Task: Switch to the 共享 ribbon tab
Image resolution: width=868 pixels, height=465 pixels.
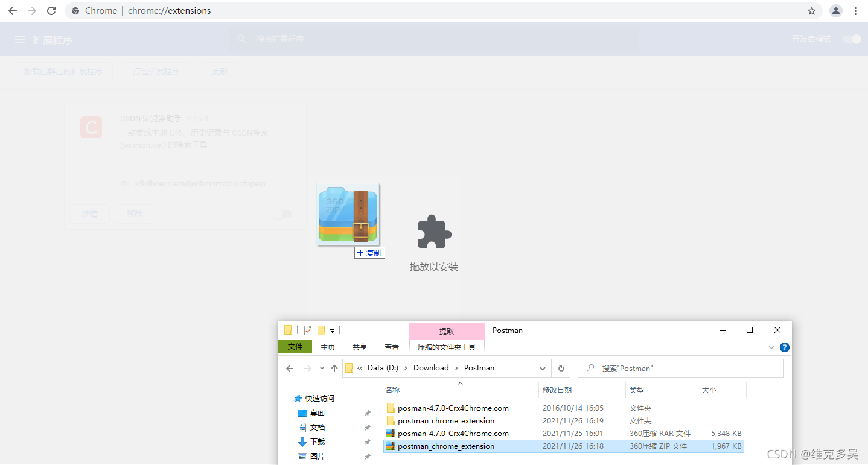Action: 360,347
